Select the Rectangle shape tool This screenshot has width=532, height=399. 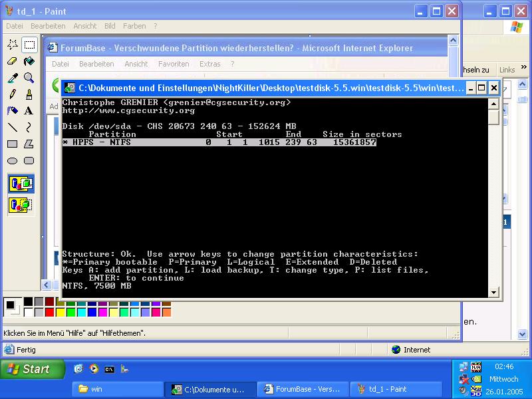[x=13, y=144]
